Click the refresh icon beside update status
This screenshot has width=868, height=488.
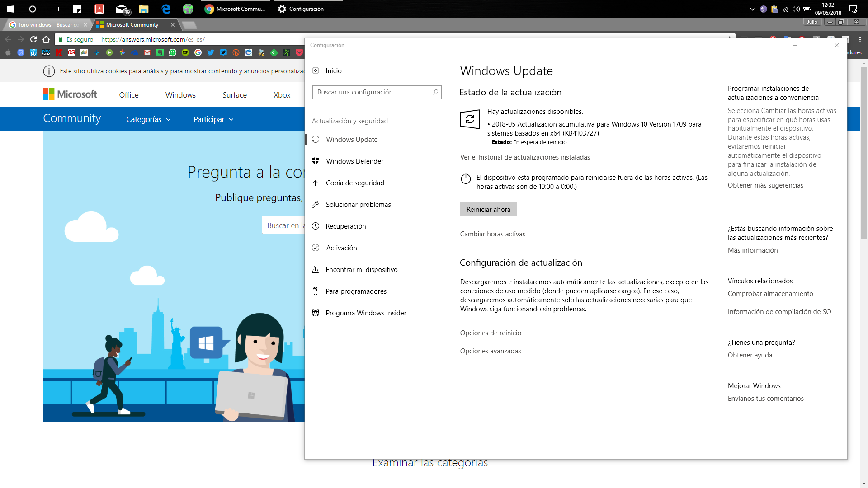click(470, 119)
